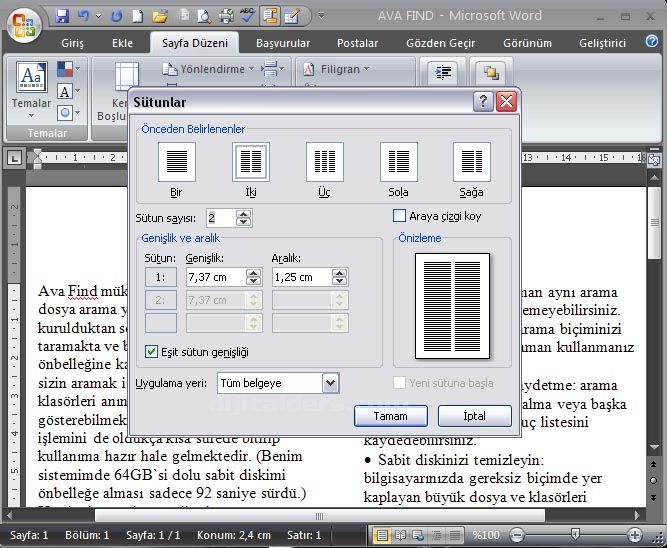667x548 pixels.
Task: Save the document from Quick Access toolbar
Action: click(x=62, y=16)
